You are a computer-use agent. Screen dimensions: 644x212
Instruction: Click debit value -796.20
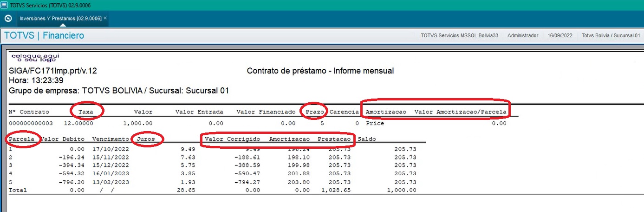(71, 182)
